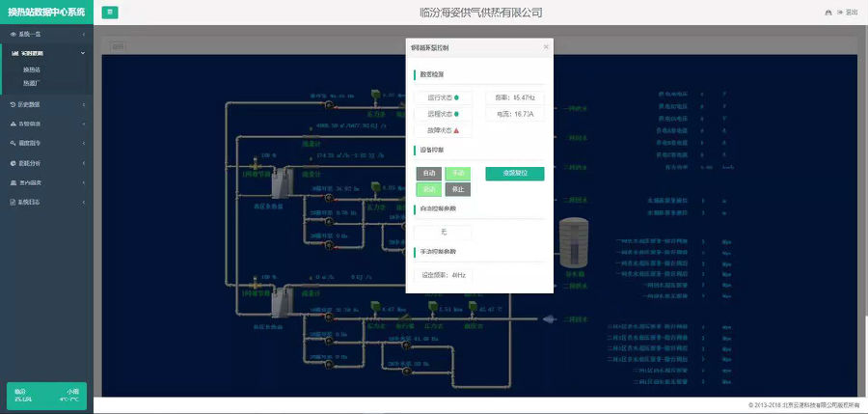This screenshot has height=414, width=868.
Task: Expand the 系统日志 menu chevron
Action: (x=84, y=203)
